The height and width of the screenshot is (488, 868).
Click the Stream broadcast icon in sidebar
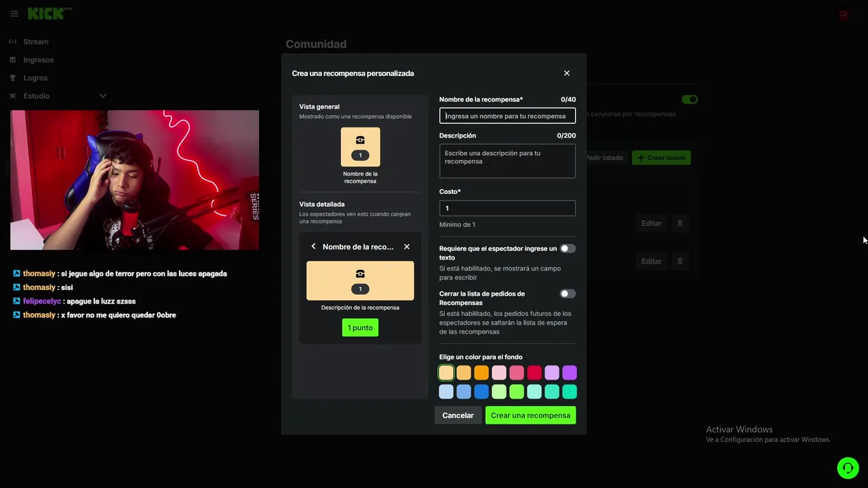click(13, 42)
